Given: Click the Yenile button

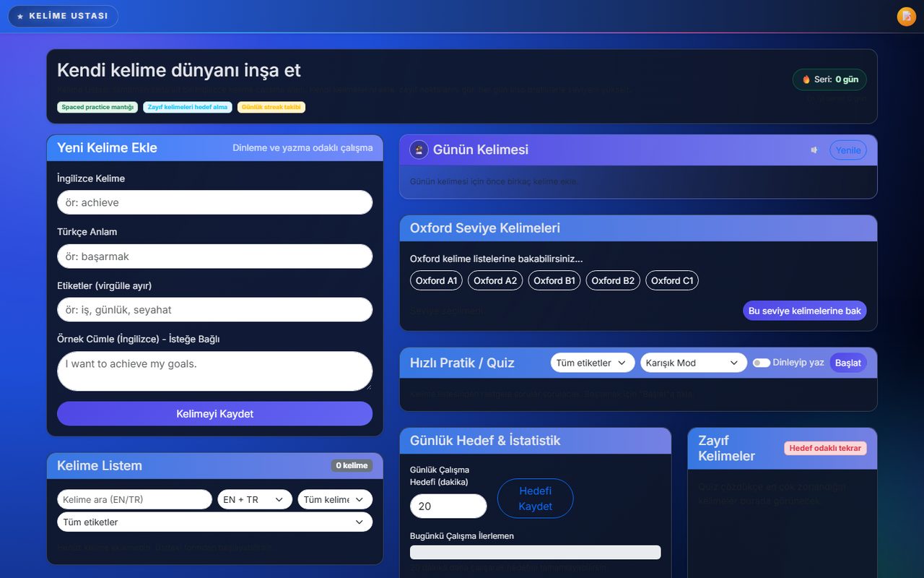Looking at the screenshot, I should (x=848, y=150).
